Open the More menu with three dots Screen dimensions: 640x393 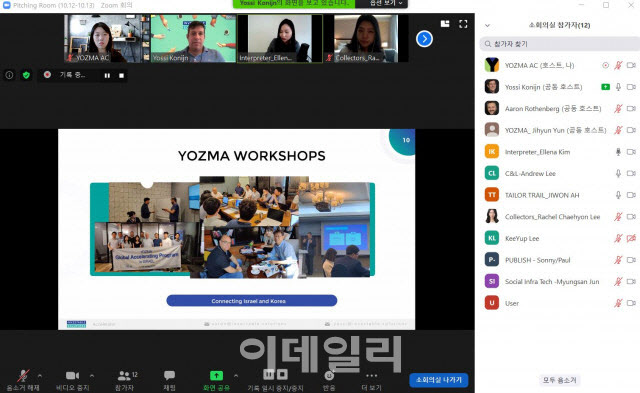pos(371,380)
